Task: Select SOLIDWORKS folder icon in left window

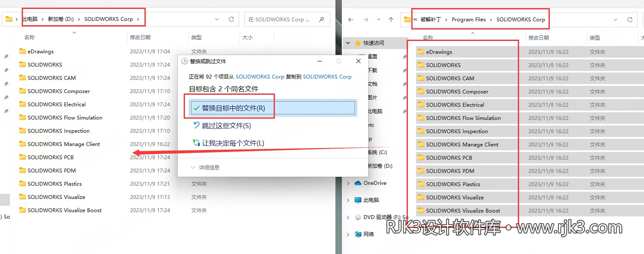Action: 23,65
